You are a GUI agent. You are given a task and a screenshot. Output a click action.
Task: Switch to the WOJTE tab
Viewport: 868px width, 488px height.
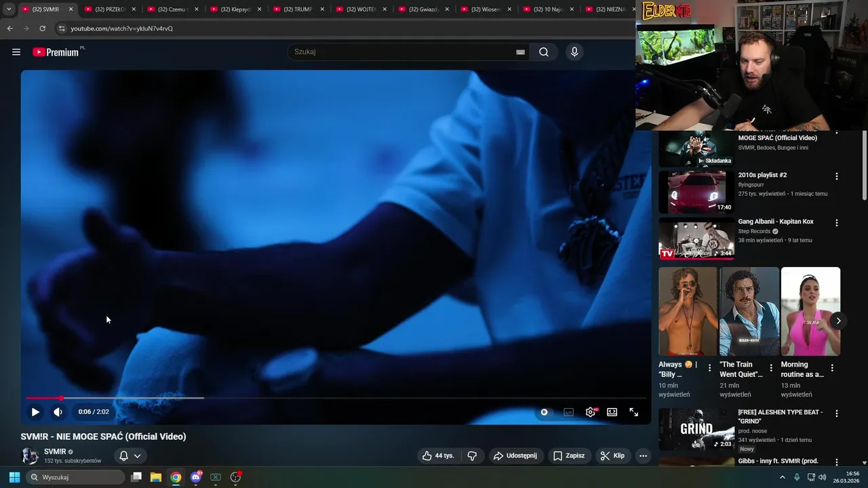(x=361, y=9)
